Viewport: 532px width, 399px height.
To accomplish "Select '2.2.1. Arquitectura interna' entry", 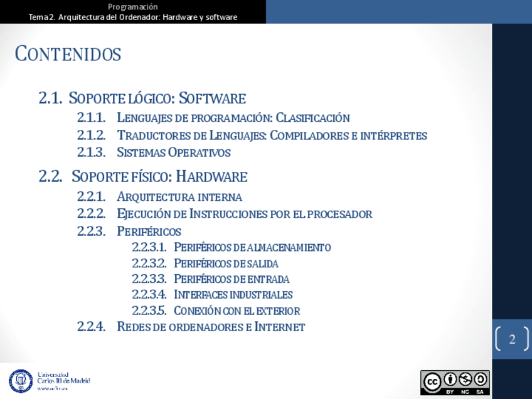I will click(159, 197).
